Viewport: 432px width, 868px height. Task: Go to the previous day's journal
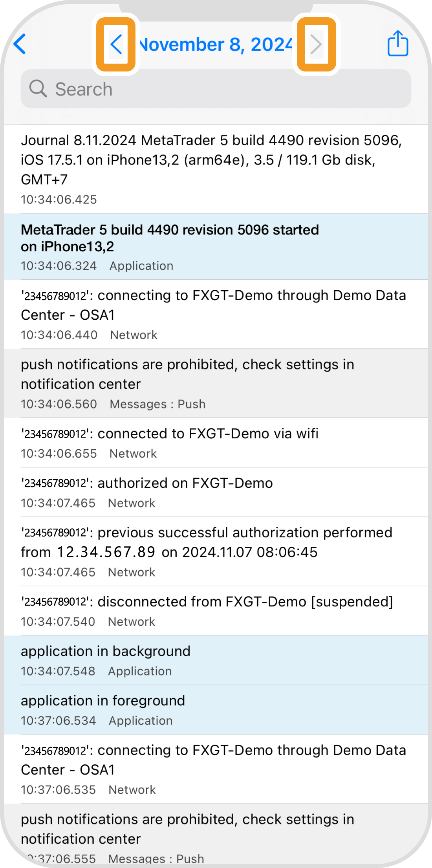pos(116,44)
